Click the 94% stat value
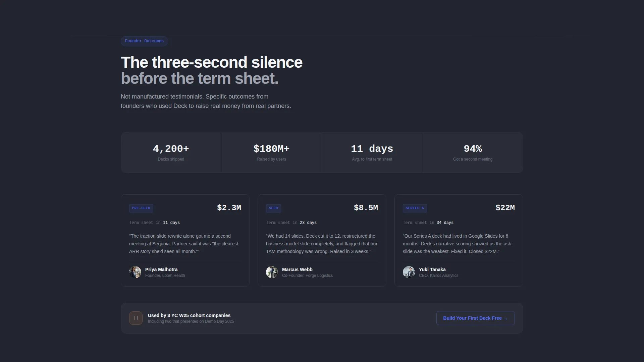This screenshot has height=362, width=644. coord(473,149)
